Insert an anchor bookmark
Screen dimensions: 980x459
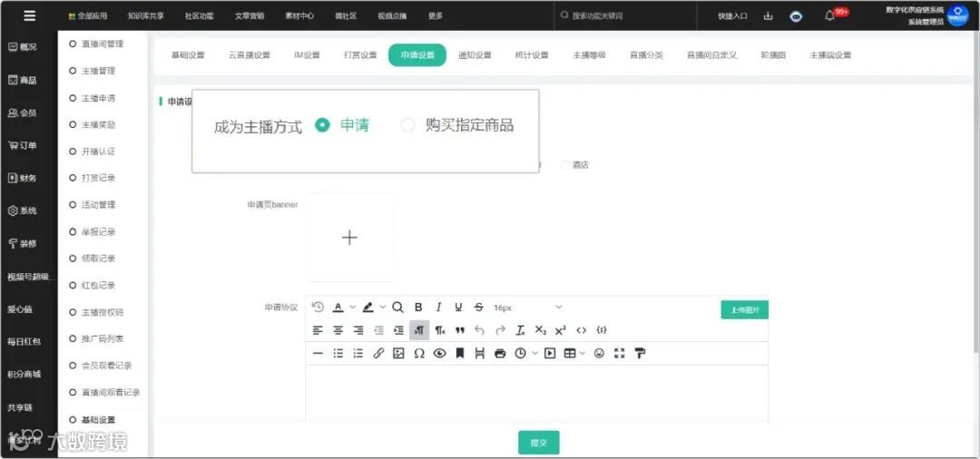tap(460, 354)
